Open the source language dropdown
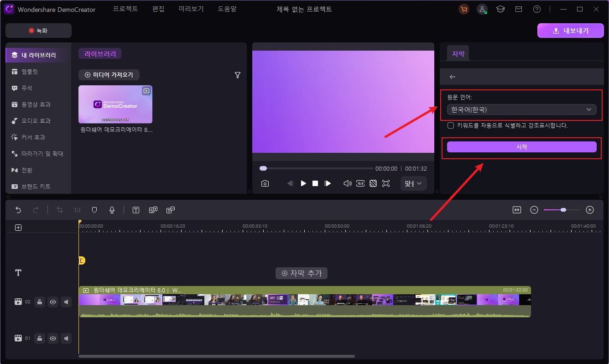Image resolution: width=609 pixels, height=364 pixels. click(x=522, y=109)
